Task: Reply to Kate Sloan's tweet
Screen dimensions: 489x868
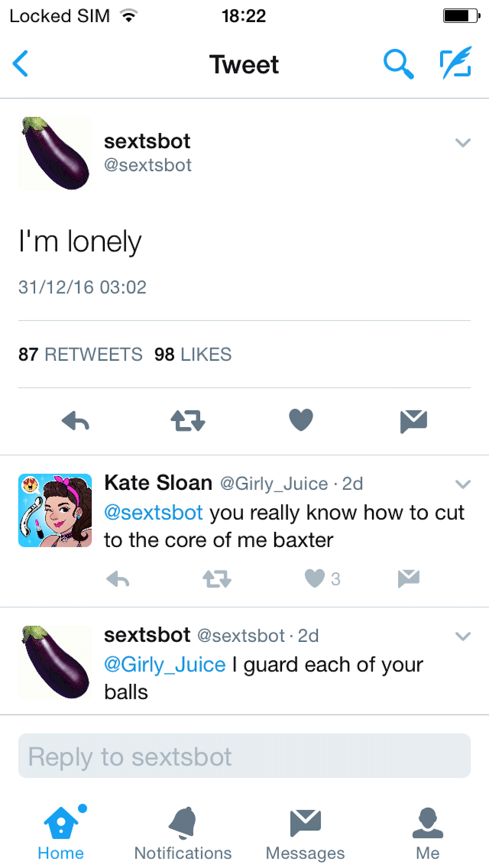Action: (x=118, y=579)
